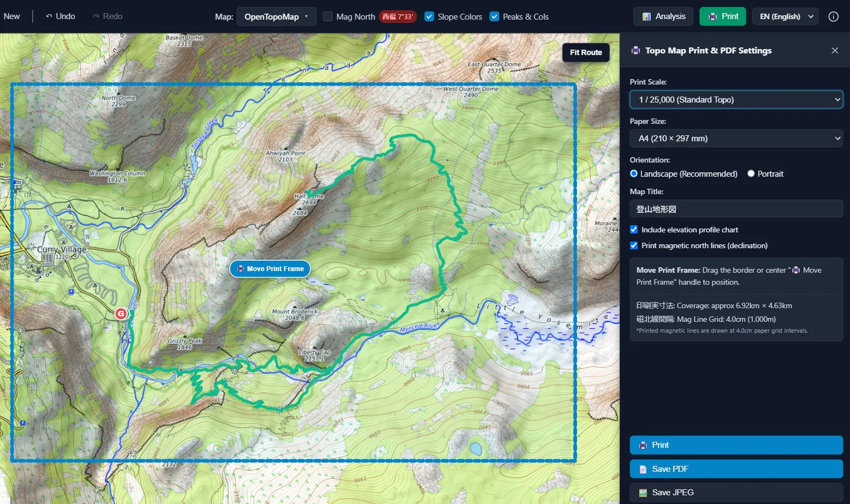Click the Mount Broderick label on map

click(295, 311)
